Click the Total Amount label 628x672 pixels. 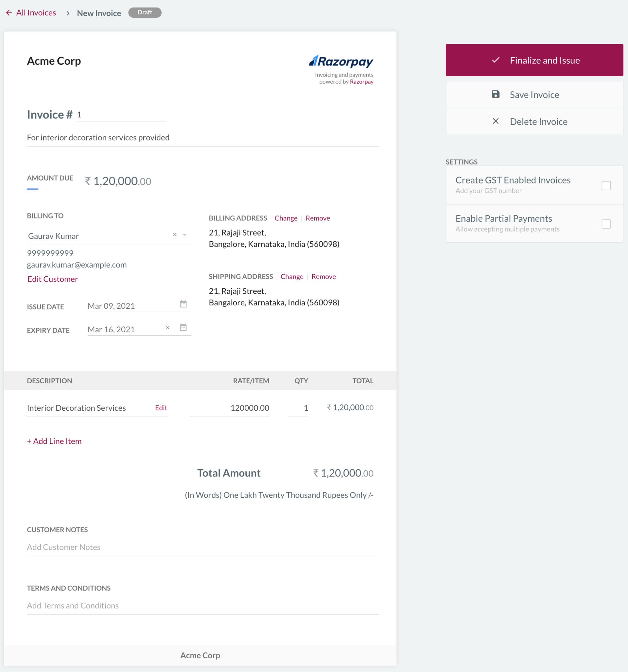point(229,473)
